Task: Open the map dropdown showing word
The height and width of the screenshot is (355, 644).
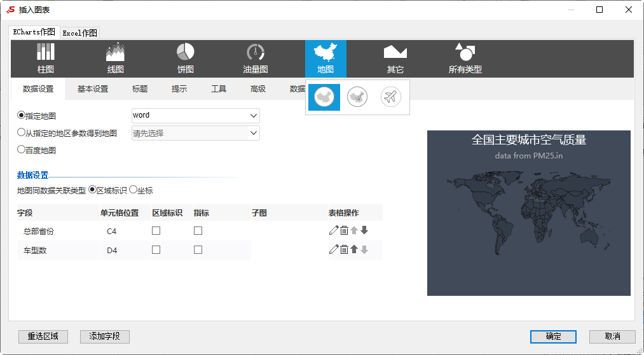Action: click(196, 116)
